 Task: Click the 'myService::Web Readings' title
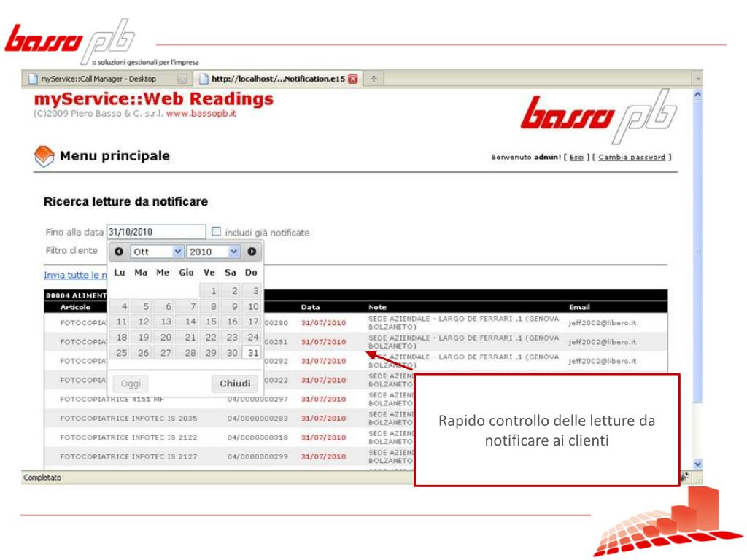pos(153,99)
